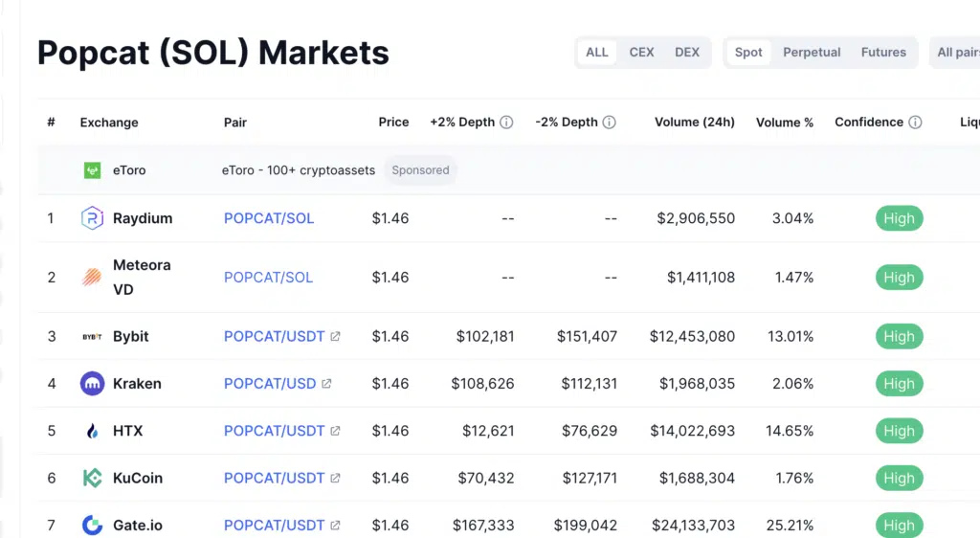Viewport: 980px width, 538px height.
Task: Click High confidence badge in Kraken row
Action: tap(899, 383)
